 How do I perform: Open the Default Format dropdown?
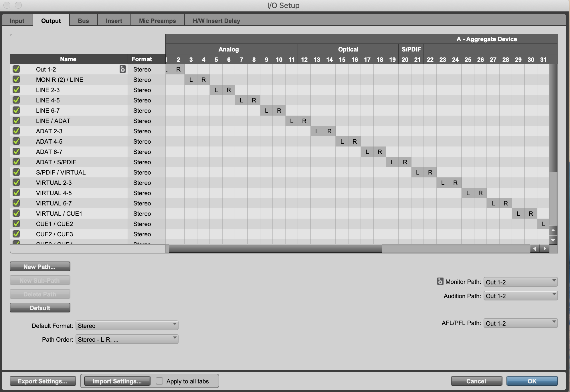(x=127, y=326)
